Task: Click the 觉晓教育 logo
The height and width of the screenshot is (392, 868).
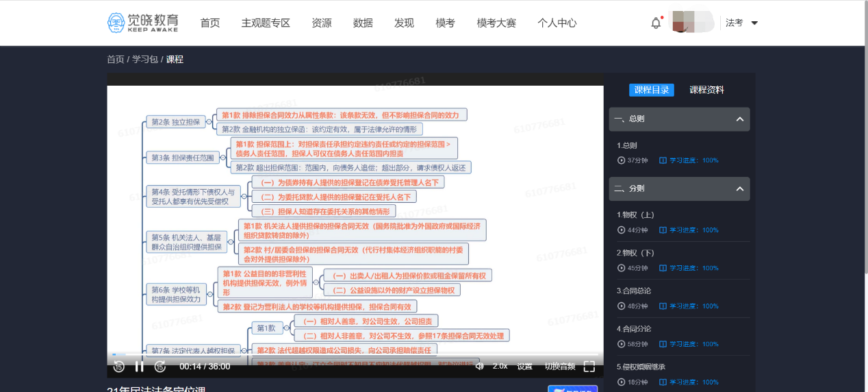Action: [142, 23]
